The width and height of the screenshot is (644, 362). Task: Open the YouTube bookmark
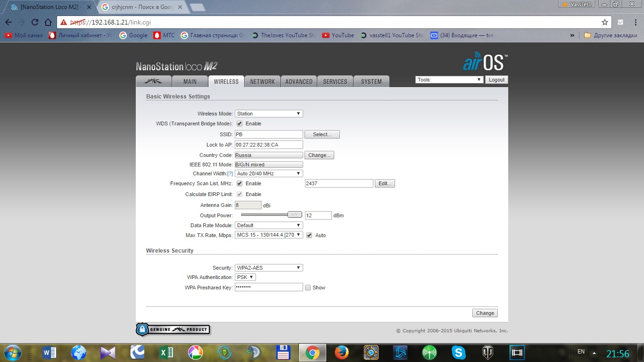click(338, 35)
